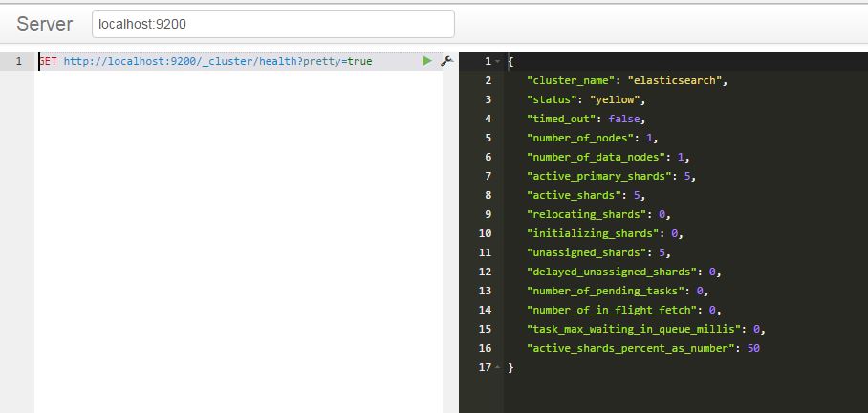The image size is (868, 413).
Task: Click the "number_of_pending_tasks" key
Action: point(606,291)
